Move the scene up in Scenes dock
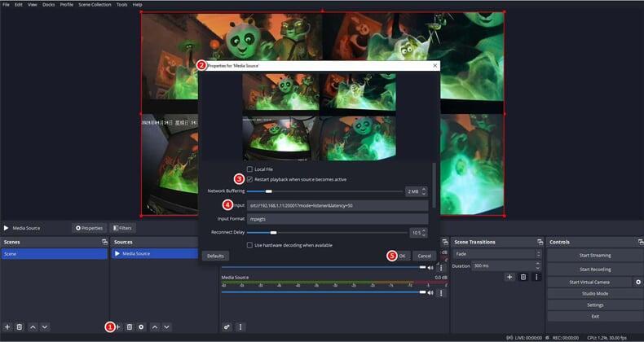The image size is (644, 342). pyautogui.click(x=33, y=327)
